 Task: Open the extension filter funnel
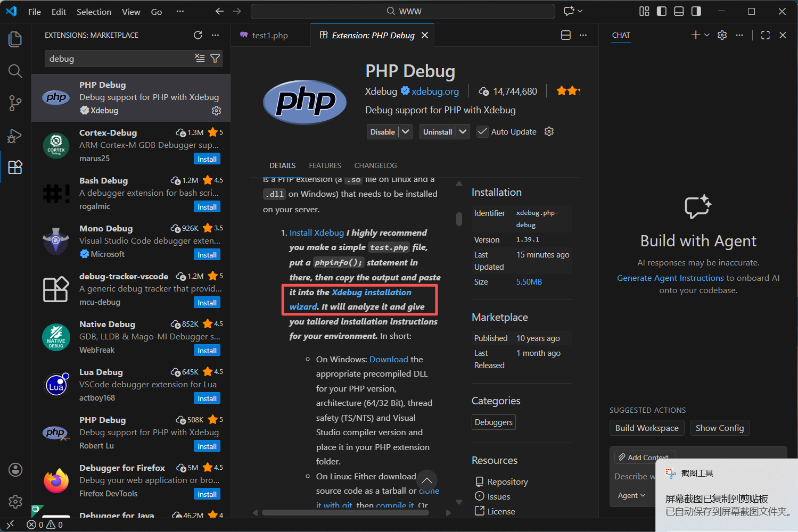215,58
